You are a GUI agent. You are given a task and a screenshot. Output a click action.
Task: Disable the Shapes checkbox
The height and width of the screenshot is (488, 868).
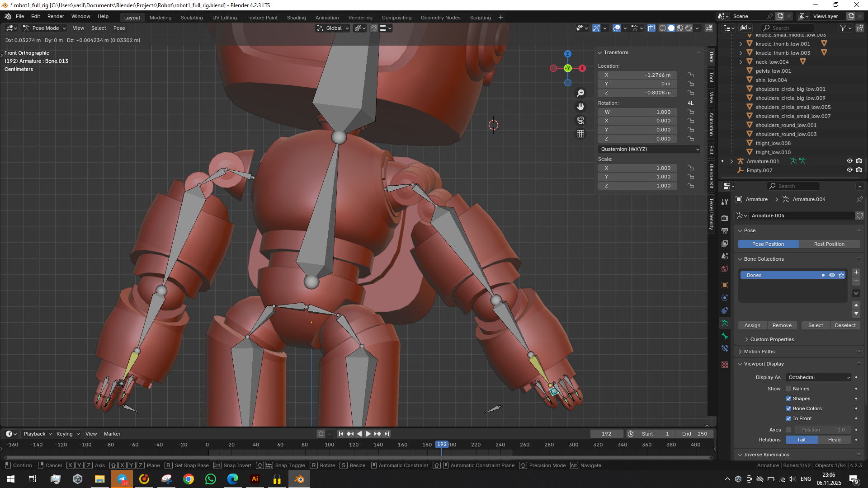tap(788, 399)
